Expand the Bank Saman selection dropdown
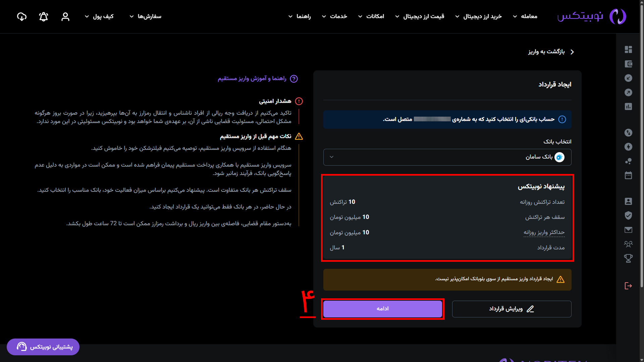The image size is (644, 362). click(x=447, y=157)
